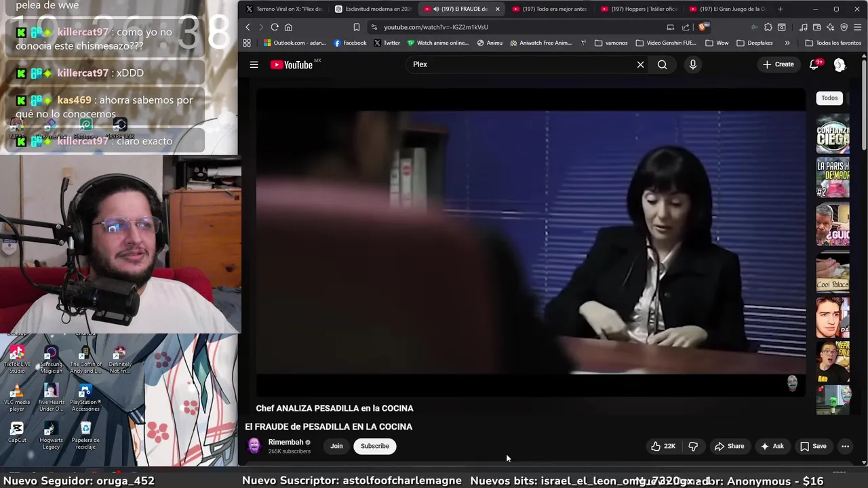Toggle bookmark for this page

[x=356, y=27]
